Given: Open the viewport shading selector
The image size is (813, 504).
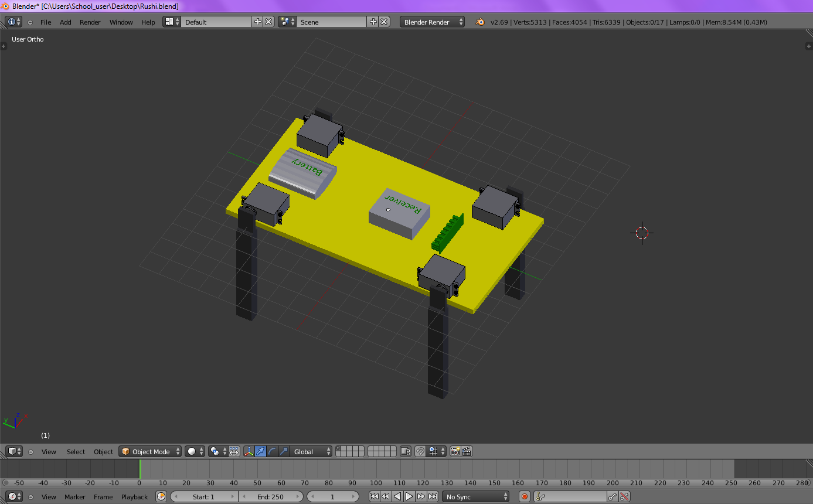Looking at the screenshot, I should click(x=195, y=451).
